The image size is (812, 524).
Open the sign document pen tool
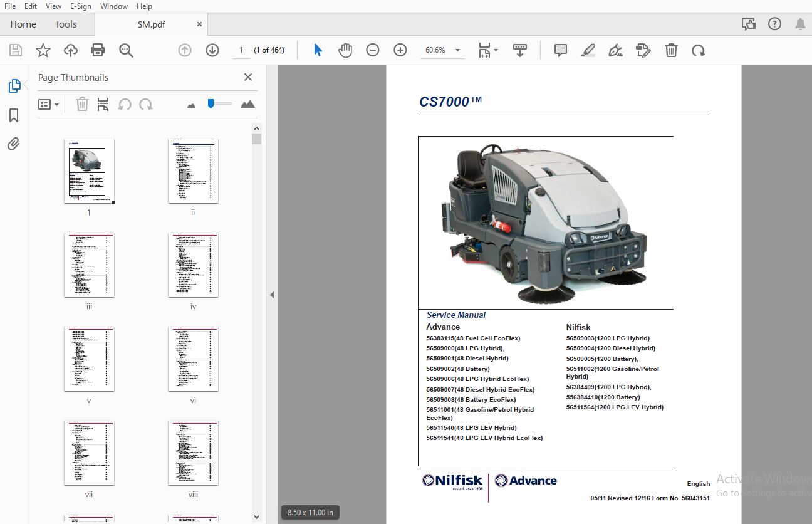coord(616,50)
